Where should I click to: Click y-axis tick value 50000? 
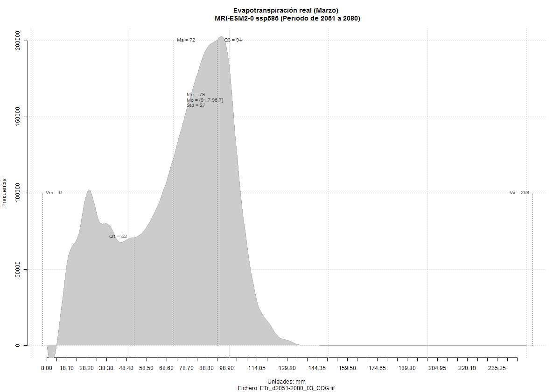19,269
